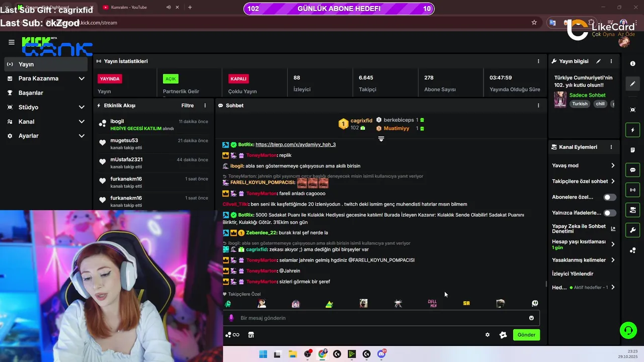644x362 pixels.
Task: Open Yayın bilgisi kebab menu
Action: click(x=611, y=61)
